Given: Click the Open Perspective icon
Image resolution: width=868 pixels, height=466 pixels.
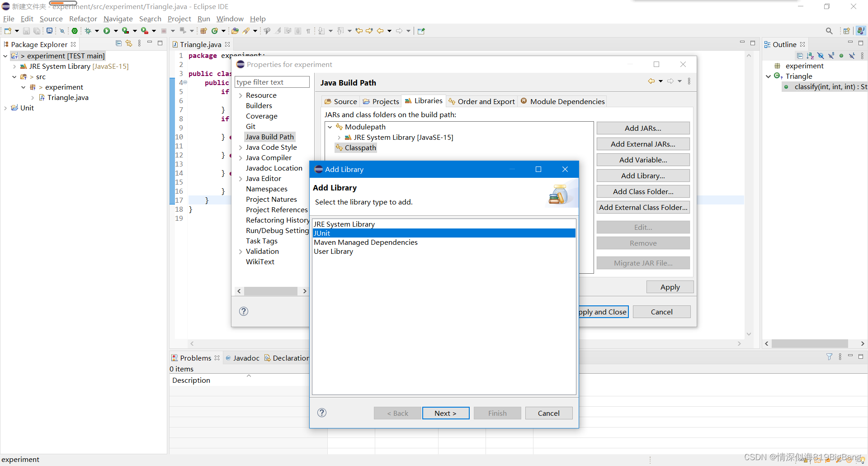Looking at the screenshot, I should click(846, 31).
